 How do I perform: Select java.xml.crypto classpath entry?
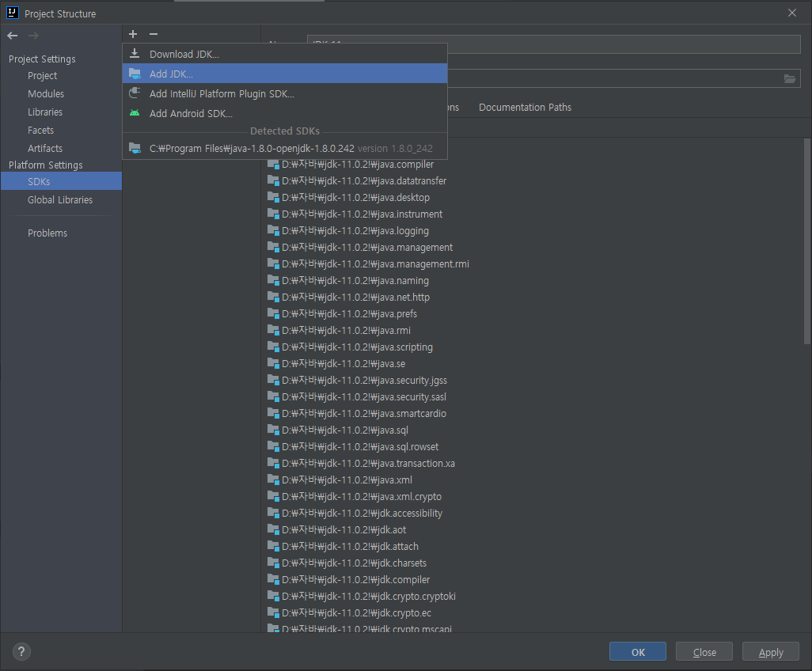pos(362,496)
